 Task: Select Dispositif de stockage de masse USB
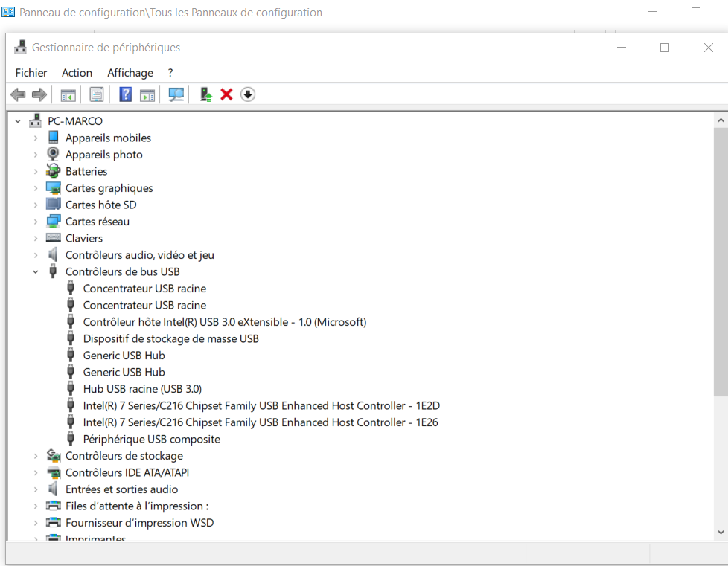[x=171, y=338]
